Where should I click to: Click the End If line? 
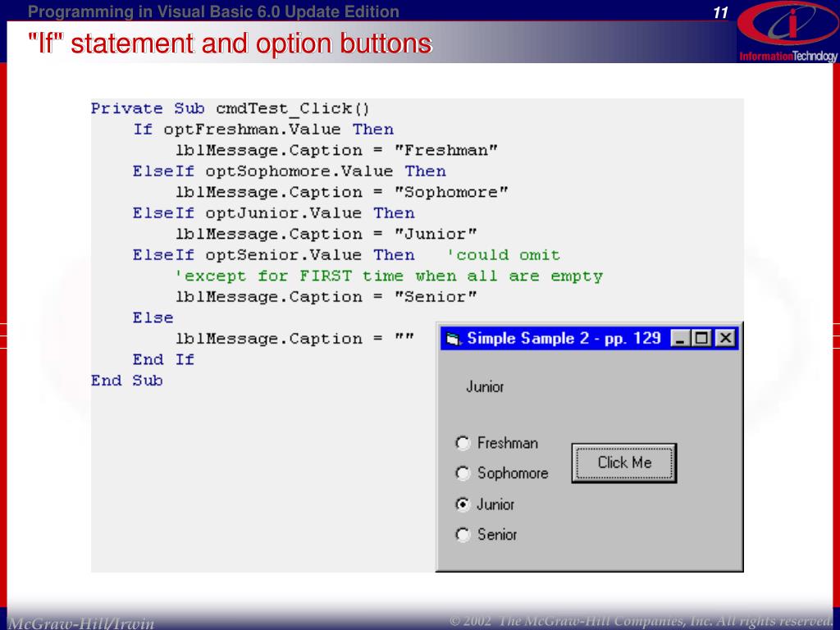coord(163,359)
